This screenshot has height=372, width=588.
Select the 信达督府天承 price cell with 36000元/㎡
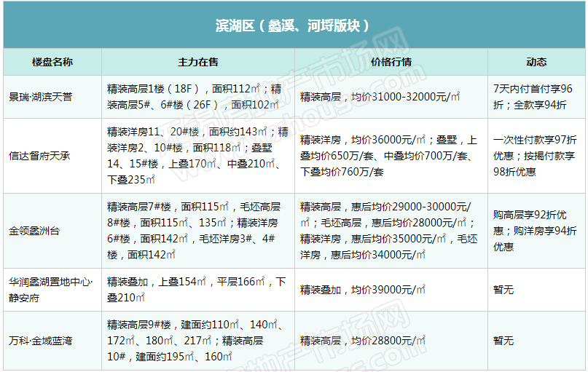click(390, 156)
